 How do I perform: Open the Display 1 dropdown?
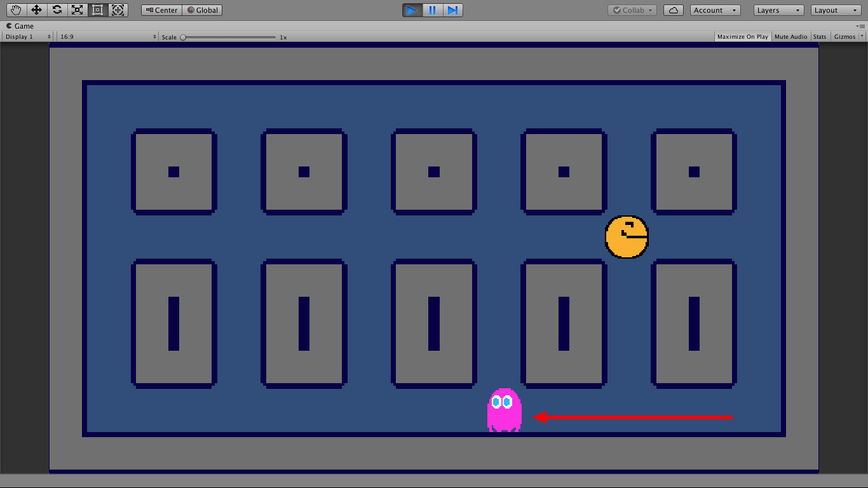coord(28,37)
